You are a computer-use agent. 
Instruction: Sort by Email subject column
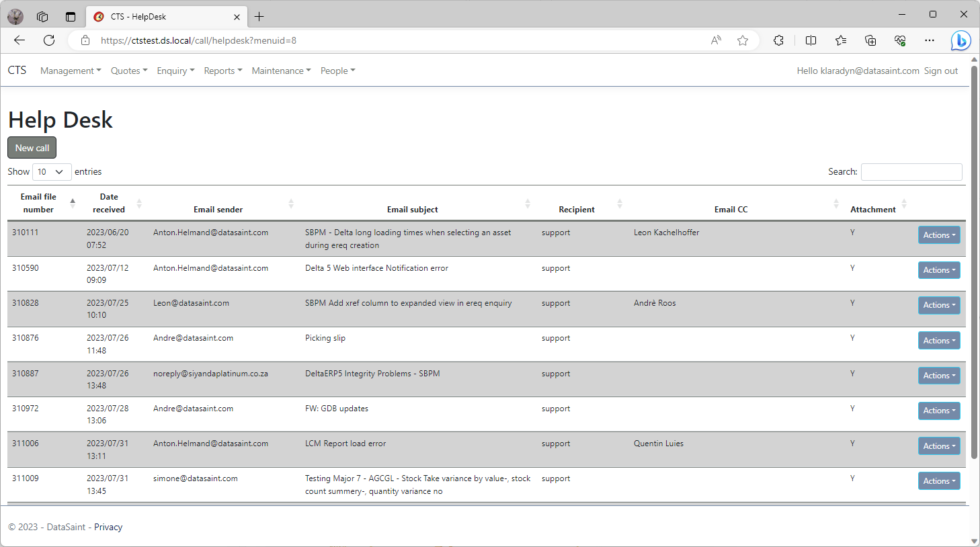pos(417,203)
